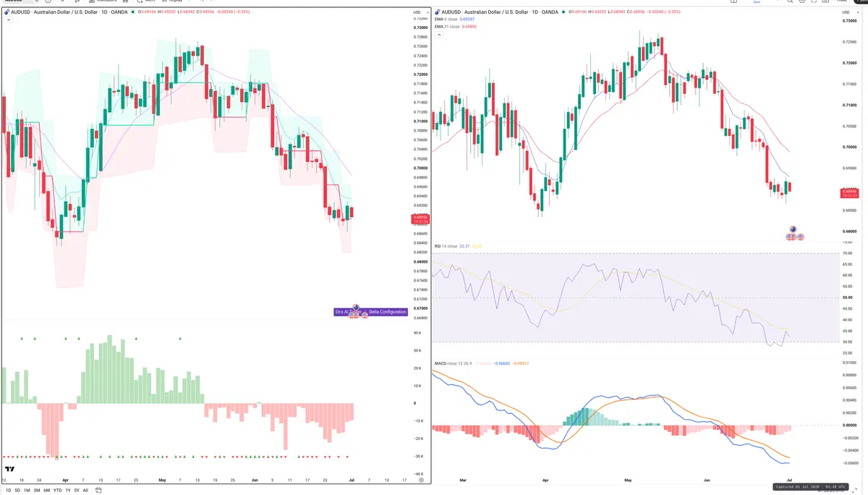Click the 50.00 level on RSI axis

(847, 297)
